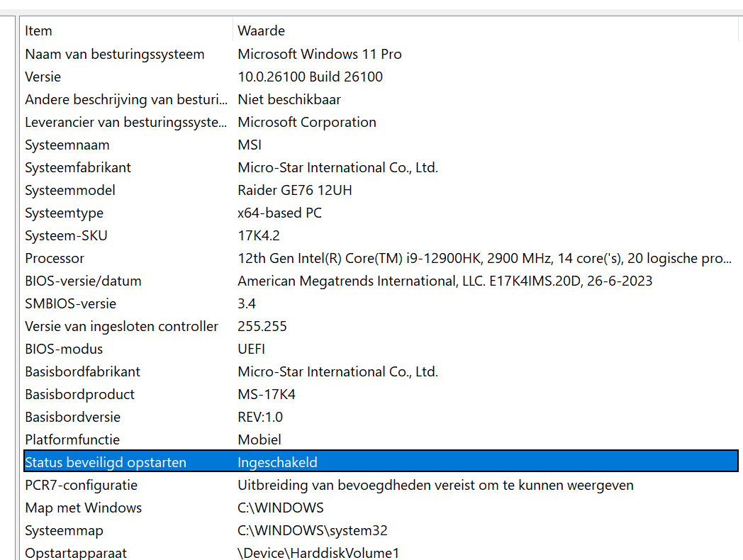Select the Systeemfabrikant row

[x=78, y=167]
